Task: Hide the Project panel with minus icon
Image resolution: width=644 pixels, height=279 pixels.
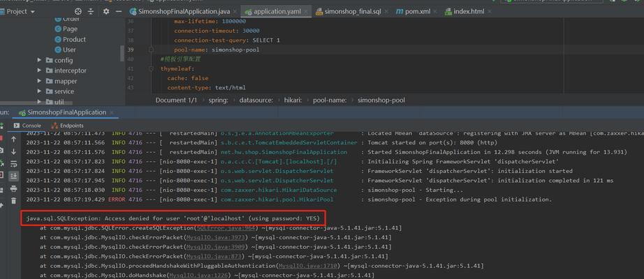Action: point(119,11)
